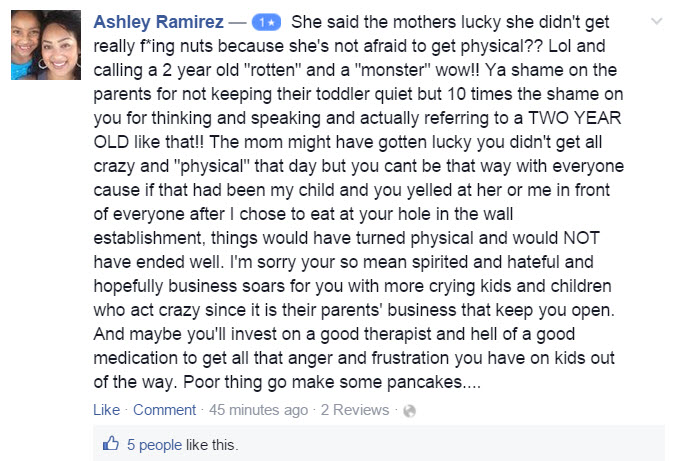Viewport: 677px width, 461px height.
Task: Click the Comment link to reply
Action: click(x=164, y=410)
